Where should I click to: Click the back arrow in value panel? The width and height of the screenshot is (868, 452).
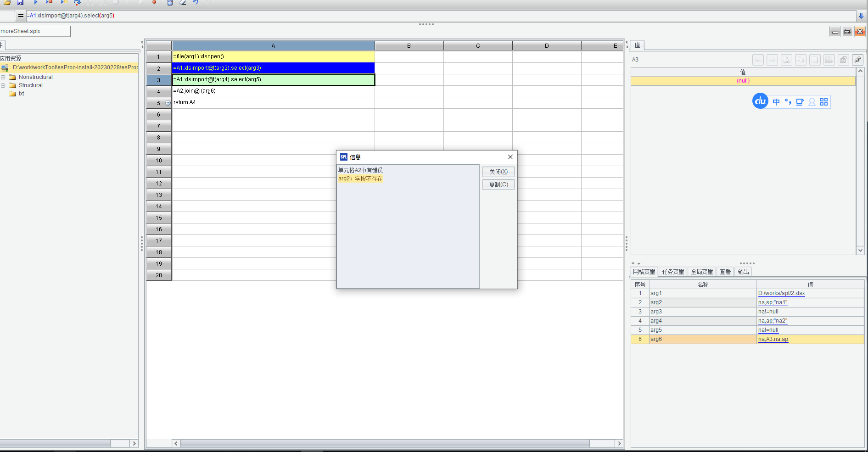[758, 60]
